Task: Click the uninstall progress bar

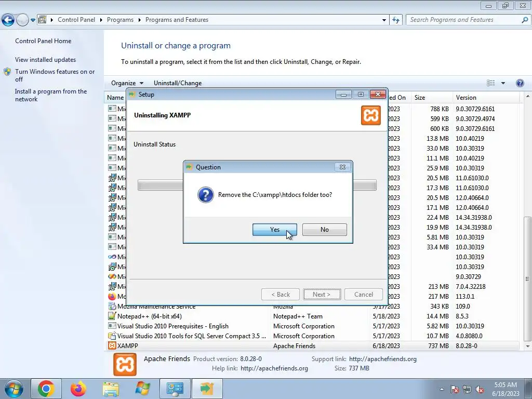Action: [x=257, y=185]
